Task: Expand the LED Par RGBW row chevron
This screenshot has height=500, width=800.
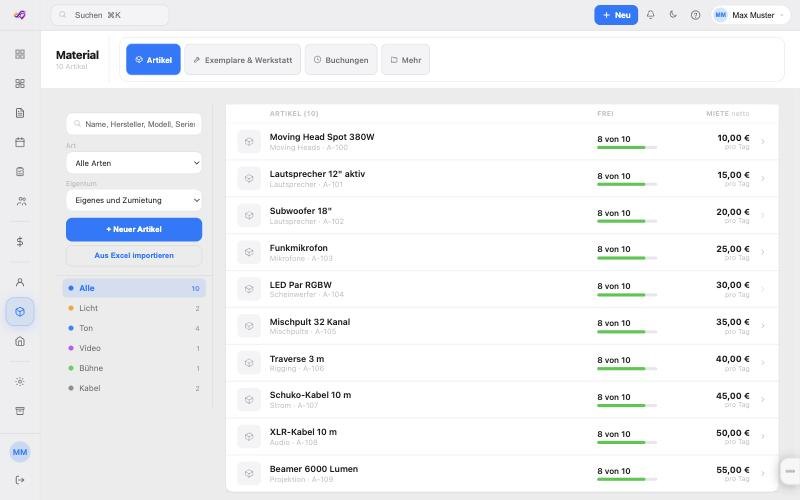Action: pyautogui.click(x=763, y=289)
